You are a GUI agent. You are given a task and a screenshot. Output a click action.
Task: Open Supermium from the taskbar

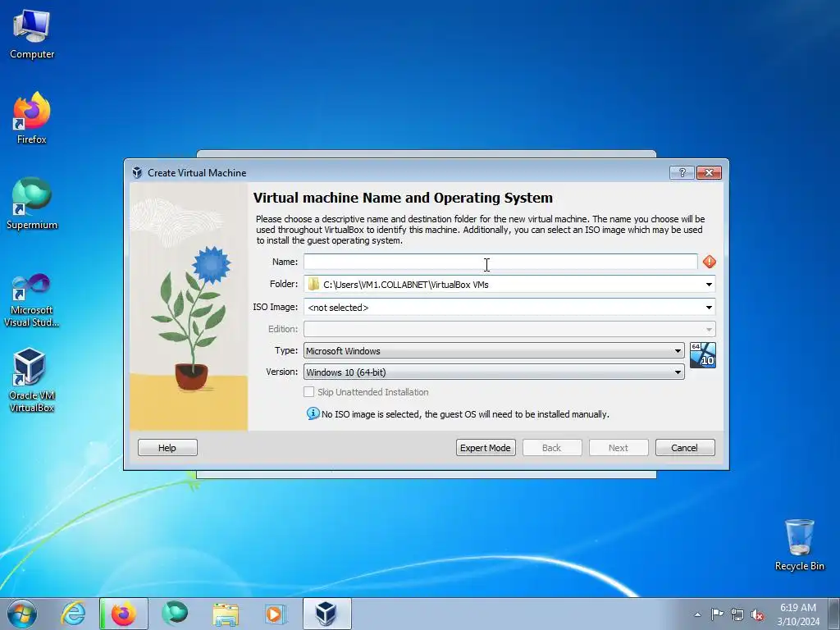tap(175, 614)
